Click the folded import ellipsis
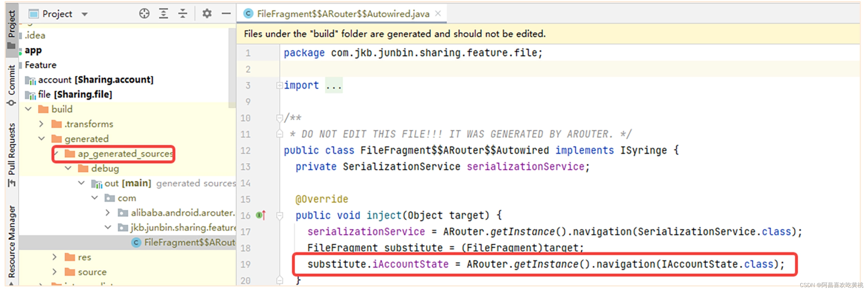Viewport: 868px width, 291px height. pos(334,85)
